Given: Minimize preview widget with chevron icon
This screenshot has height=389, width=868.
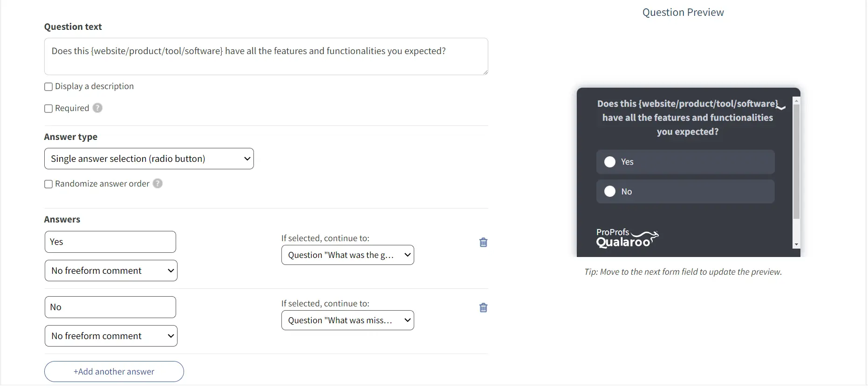Looking at the screenshot, I should [781, 107].
